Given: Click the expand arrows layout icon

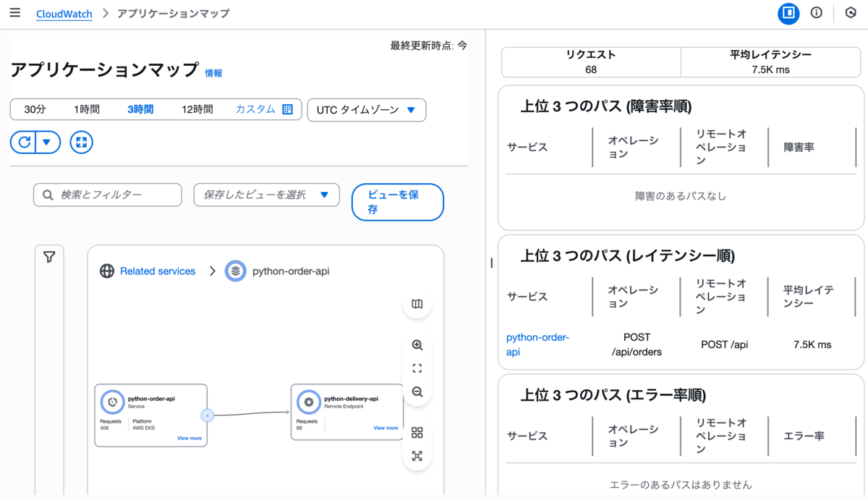Looking at the screenshot, I should pyautogui.click(x=417, y=456).
